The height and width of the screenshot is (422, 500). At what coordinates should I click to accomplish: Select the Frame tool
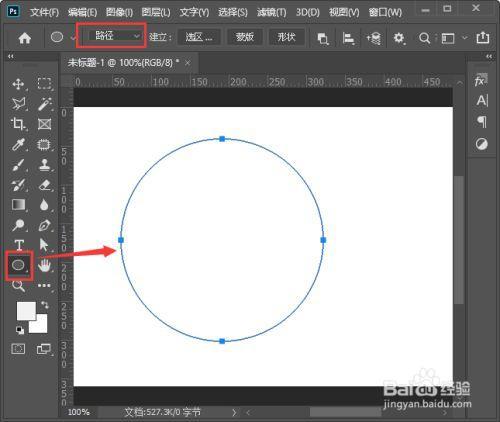(44, 124)
